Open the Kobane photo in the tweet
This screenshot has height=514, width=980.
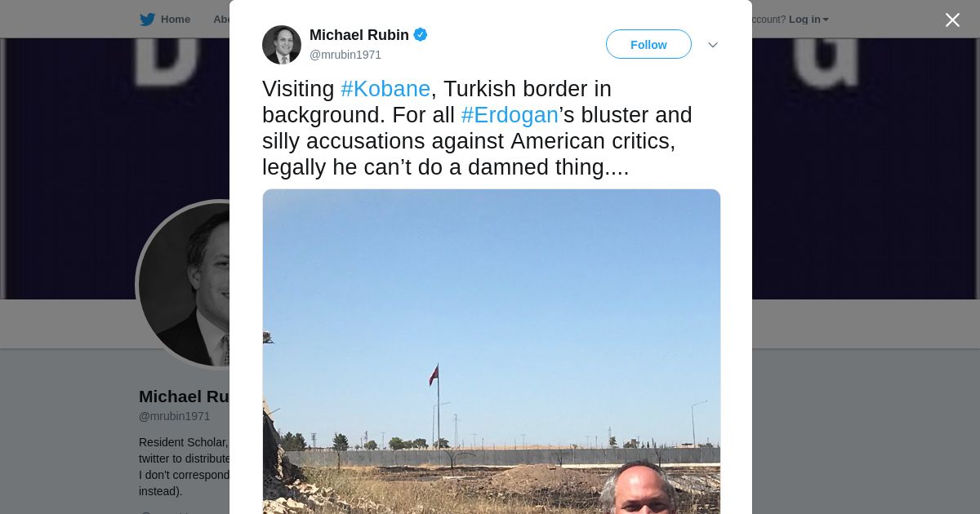(x=492, y=352)
